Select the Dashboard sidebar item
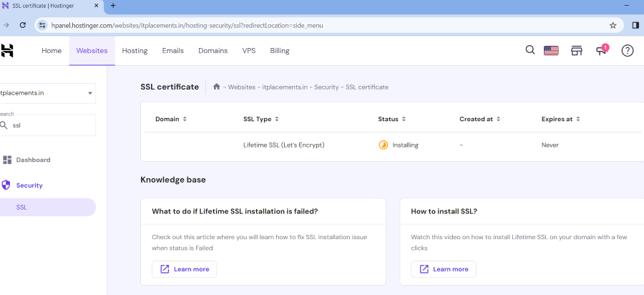 [33, 160]
